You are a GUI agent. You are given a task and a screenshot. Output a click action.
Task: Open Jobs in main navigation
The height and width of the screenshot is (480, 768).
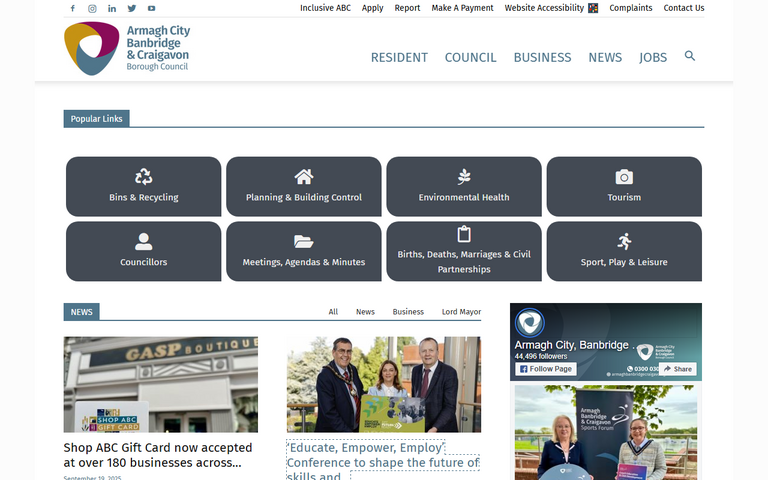tap(653, 57)
